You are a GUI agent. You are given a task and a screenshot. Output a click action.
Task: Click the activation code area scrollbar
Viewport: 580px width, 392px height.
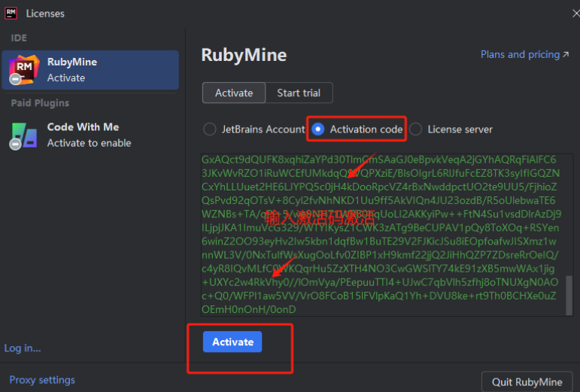[x=569, y=296]
